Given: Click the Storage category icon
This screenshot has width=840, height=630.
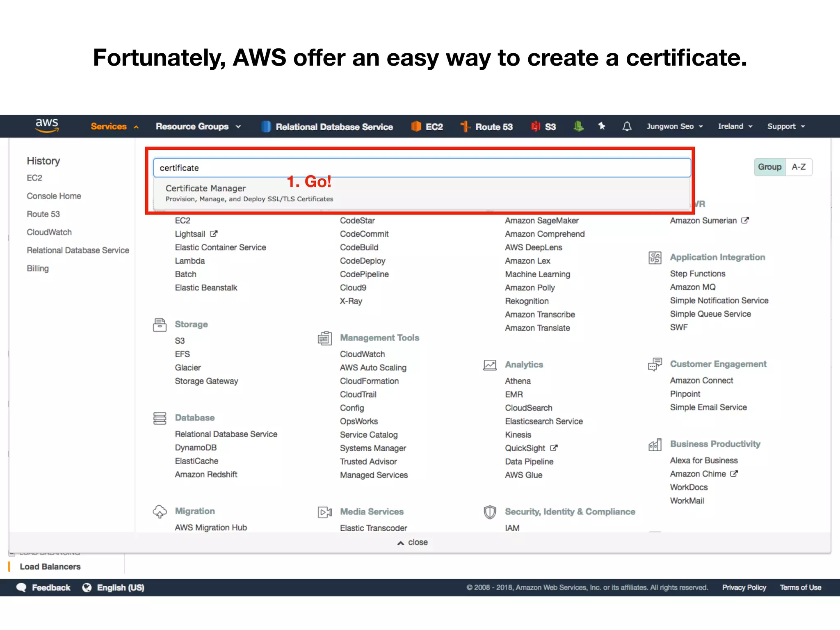Looking at the screenshot, I should click(160, 324).
